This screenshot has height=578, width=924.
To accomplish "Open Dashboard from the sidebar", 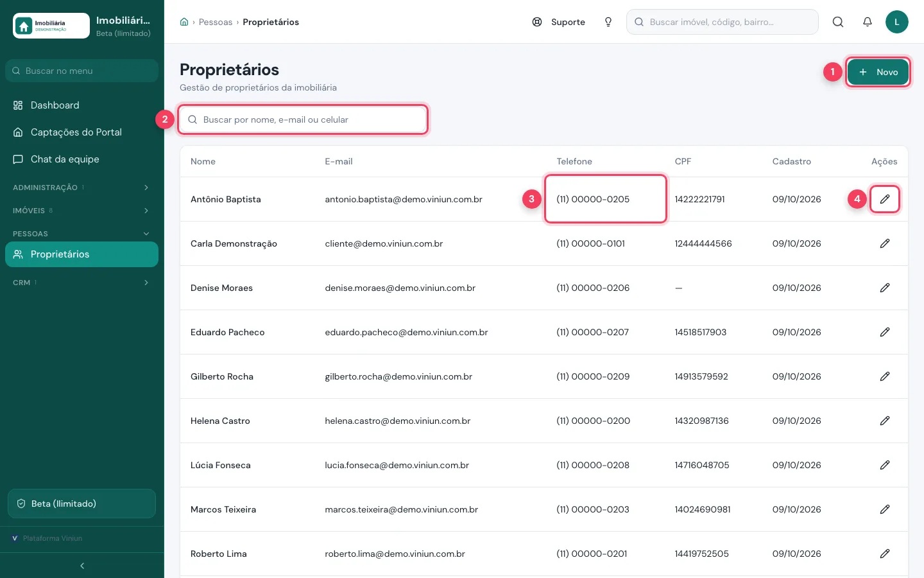I will coord(81,105).
